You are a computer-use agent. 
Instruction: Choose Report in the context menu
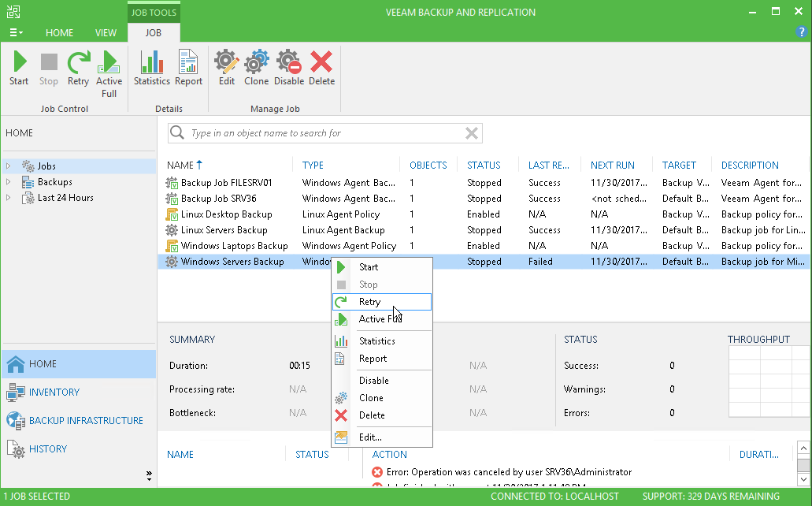(x=382, y=359)
